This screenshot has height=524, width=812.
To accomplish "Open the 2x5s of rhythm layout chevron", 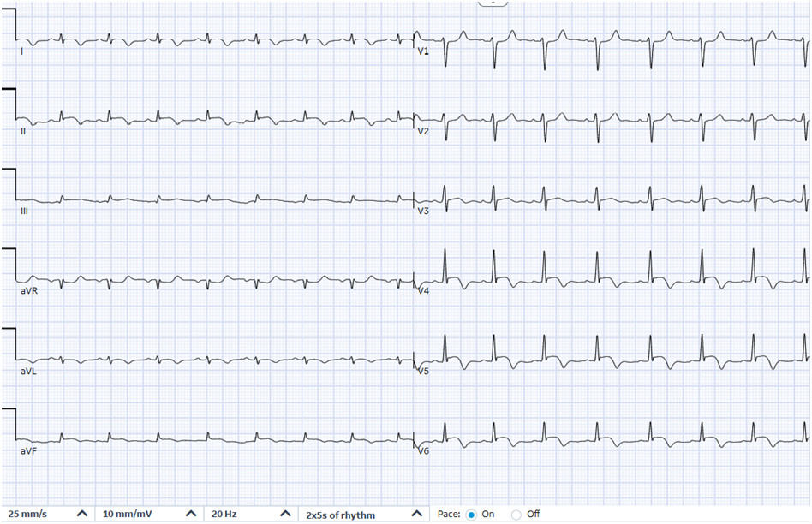I will 417,514.
